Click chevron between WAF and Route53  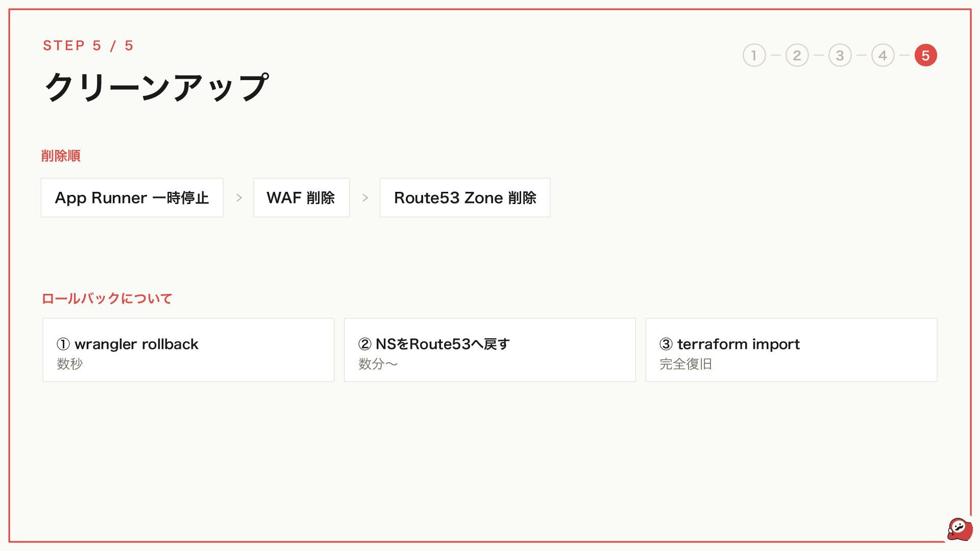coord(365,197)
